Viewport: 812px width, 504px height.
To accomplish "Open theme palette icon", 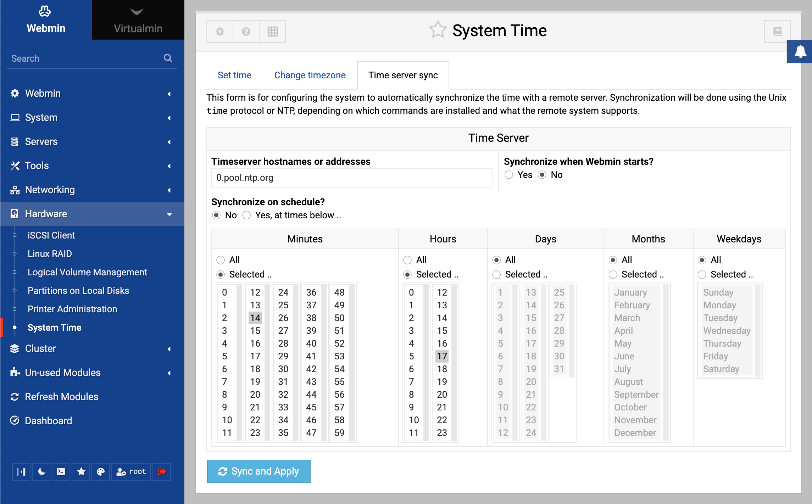I will tap(101, 471).
